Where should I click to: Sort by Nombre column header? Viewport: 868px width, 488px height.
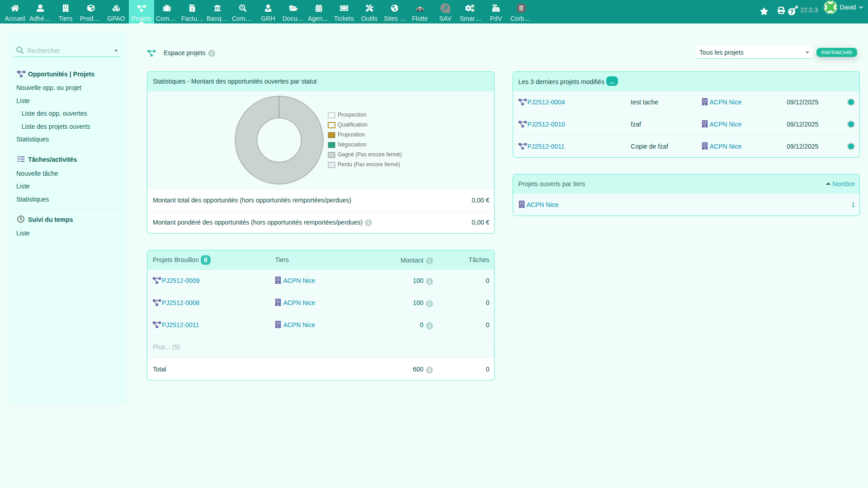click(843, 184)
